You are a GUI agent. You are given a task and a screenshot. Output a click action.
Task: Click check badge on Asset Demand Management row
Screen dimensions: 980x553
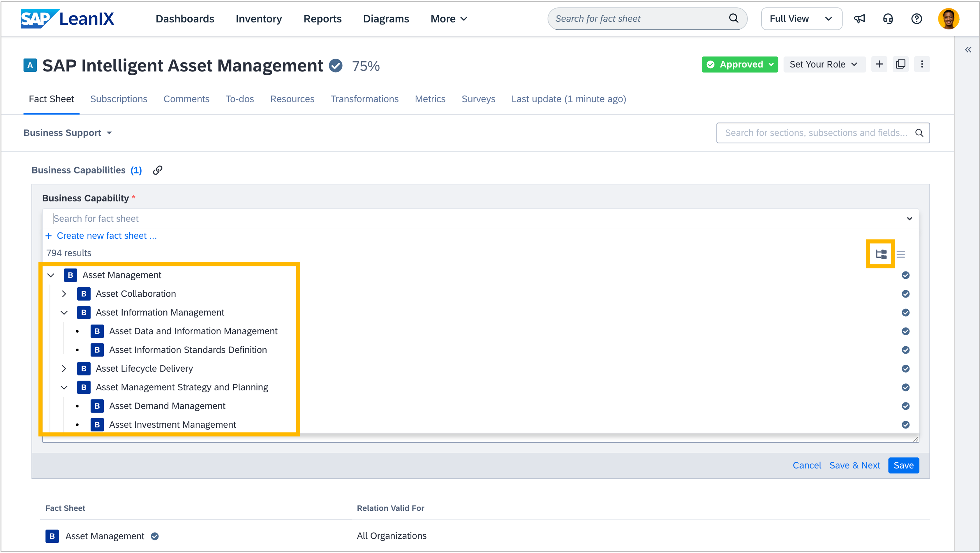[x=905, y=406]
